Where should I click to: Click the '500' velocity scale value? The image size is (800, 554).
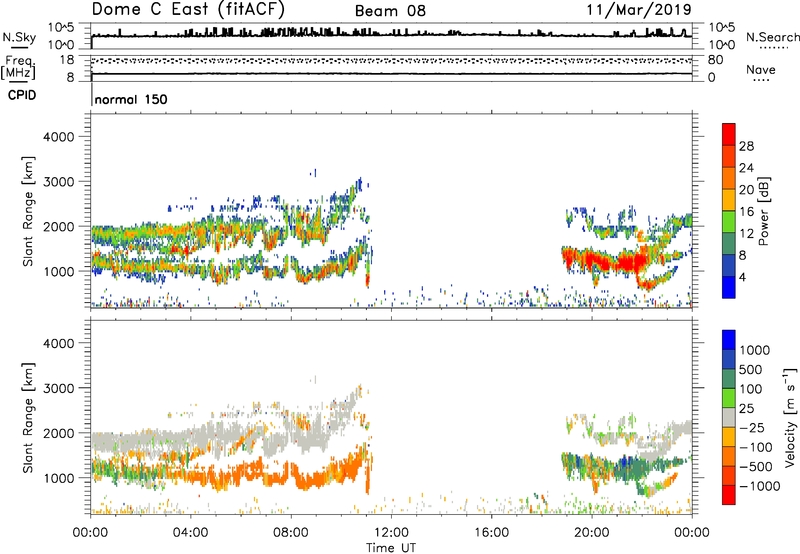(751, 369)
